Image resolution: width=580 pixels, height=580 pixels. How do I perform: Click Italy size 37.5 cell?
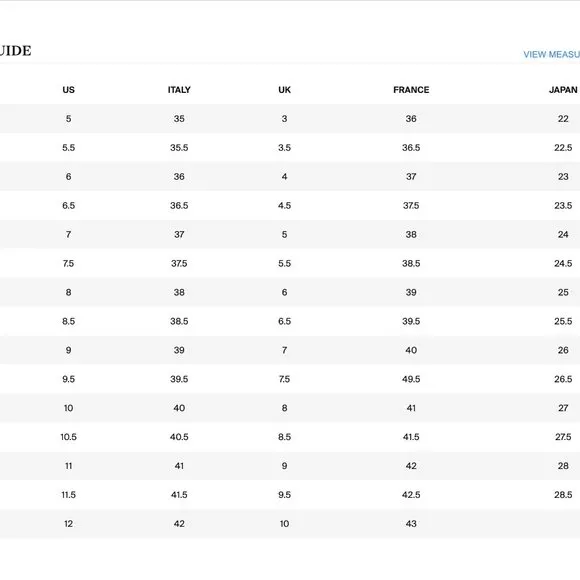(179, 263)
